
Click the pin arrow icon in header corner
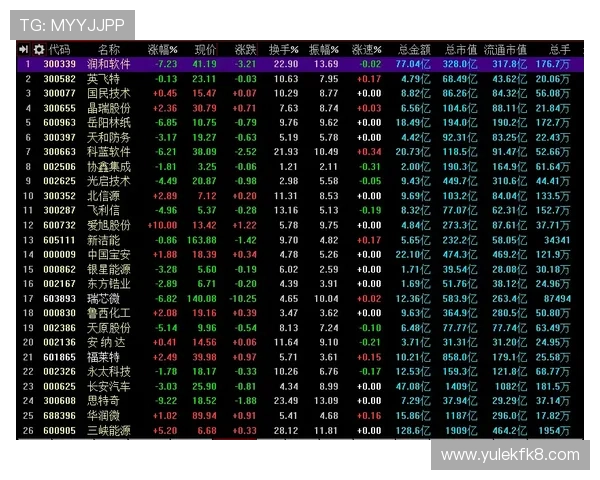pyautogui.click(x=24, y=49)
